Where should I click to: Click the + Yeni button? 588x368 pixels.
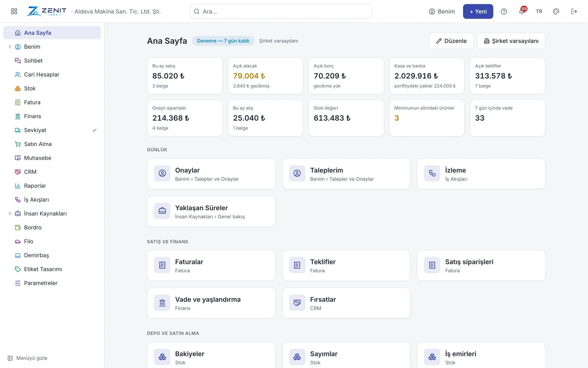pos(478,11)
